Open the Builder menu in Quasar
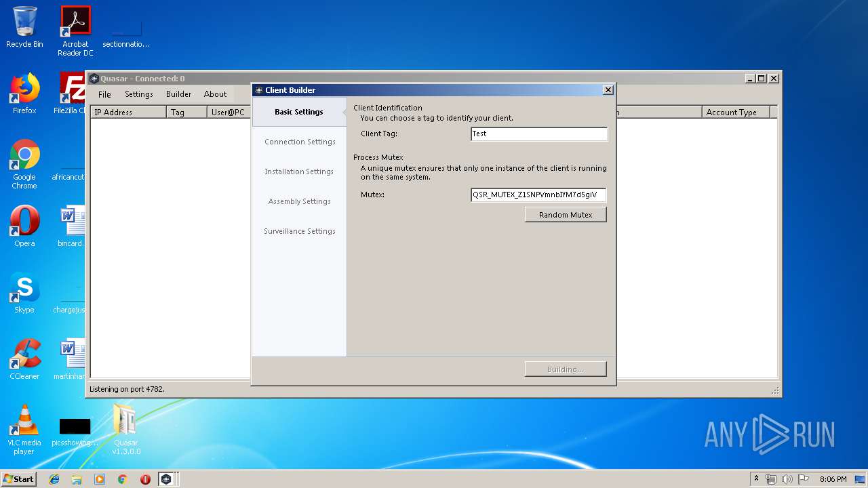This screenshot has height=488, width=868. 179,94
